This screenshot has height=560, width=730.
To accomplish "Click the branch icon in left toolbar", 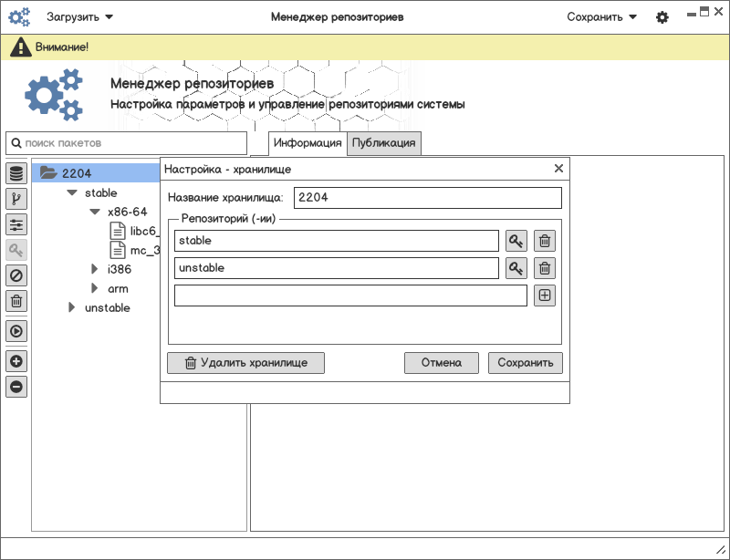I will point(16,199).
